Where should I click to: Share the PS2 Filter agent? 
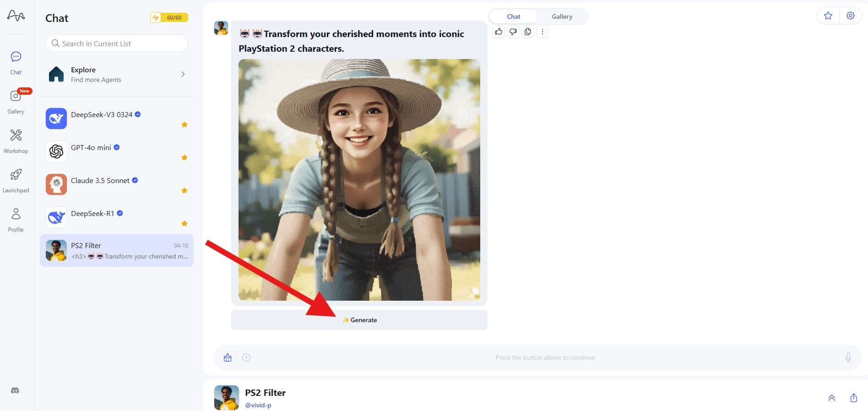(x=854, y=398)
